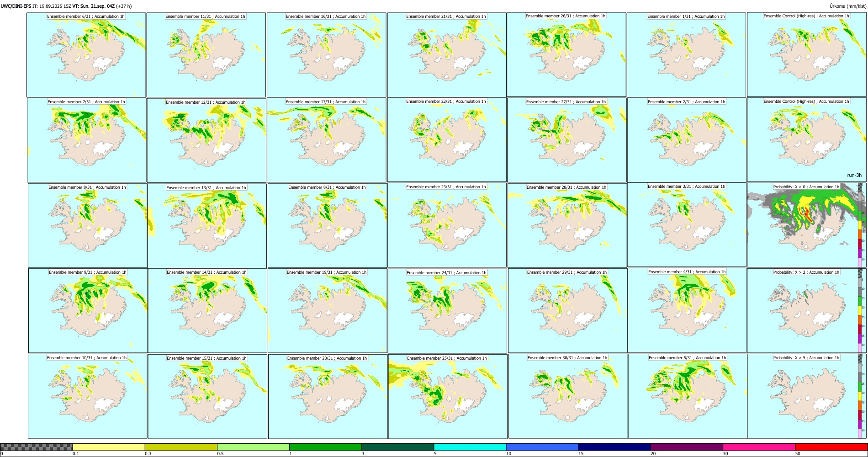Click the '(+37 h)' forecast offset text

[124, 6]
